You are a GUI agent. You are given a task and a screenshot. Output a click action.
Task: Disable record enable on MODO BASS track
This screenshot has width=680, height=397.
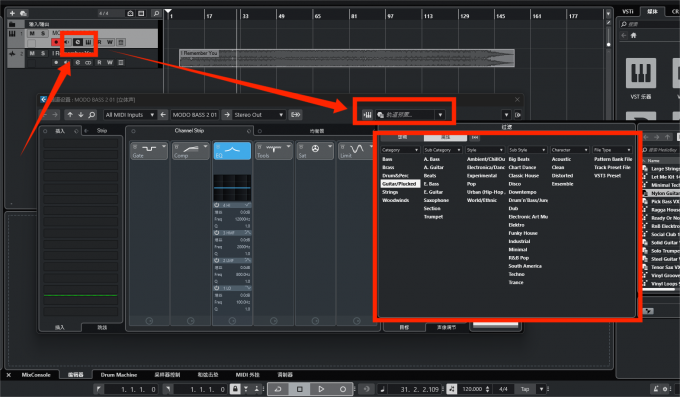click(x=56, y=42)
